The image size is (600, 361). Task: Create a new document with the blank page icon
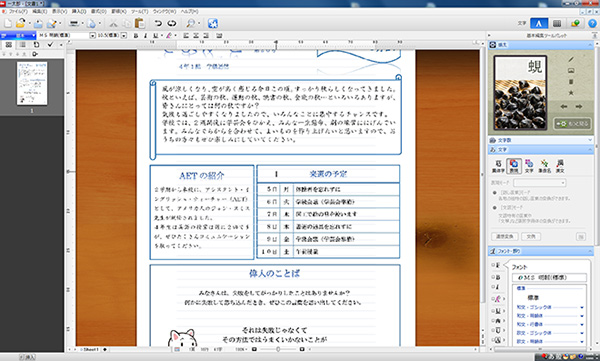7,23
